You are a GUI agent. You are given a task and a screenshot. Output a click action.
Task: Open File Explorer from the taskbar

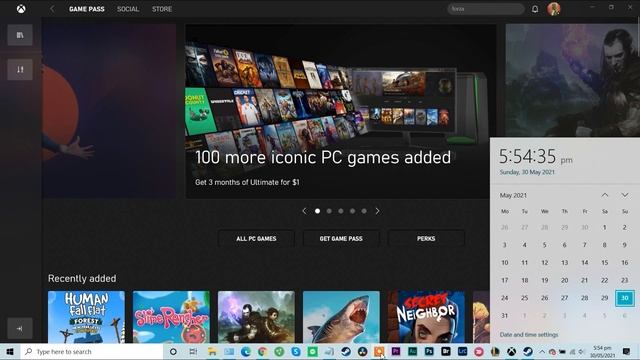point(212,351)
